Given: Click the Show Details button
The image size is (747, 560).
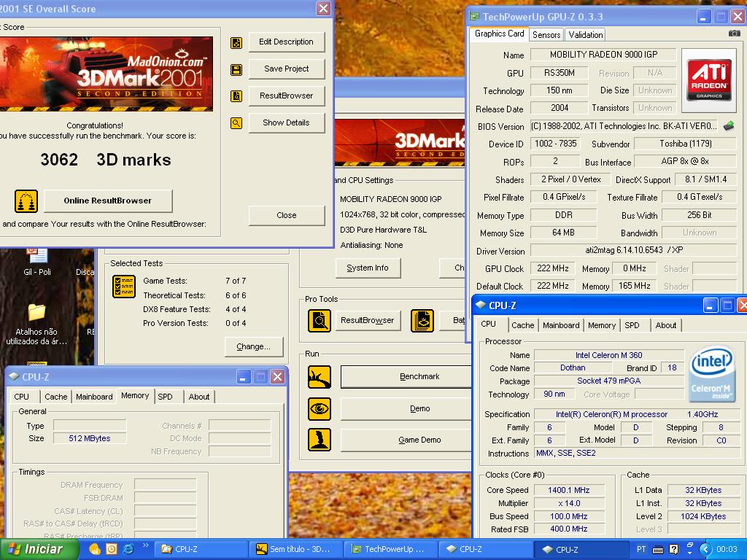Looking at the screenshot, I should pyautogui.click(x=286, y=122).
